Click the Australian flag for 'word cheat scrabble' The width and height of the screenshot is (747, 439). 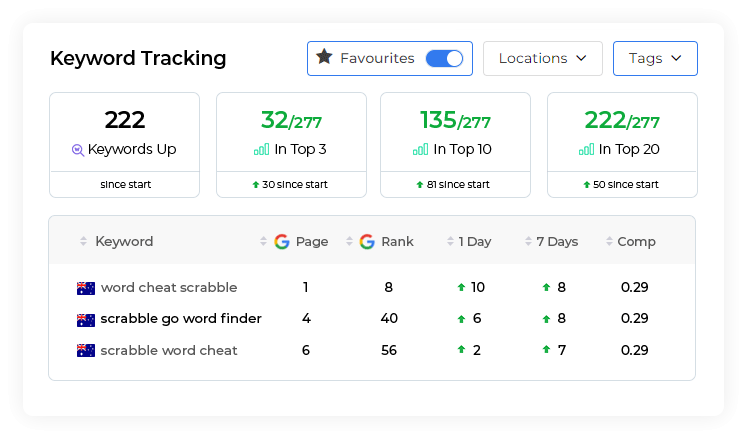[x=86, y=288]
